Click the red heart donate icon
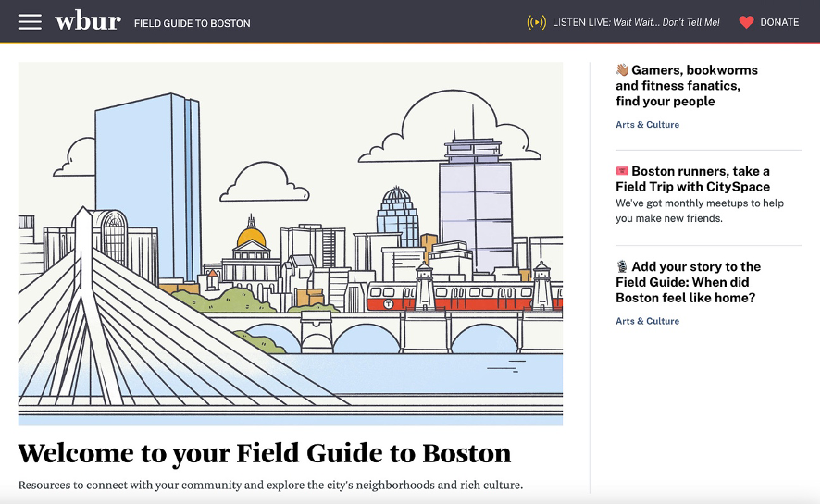Viewport: 821px width, 504px height. tap(746, 22)
